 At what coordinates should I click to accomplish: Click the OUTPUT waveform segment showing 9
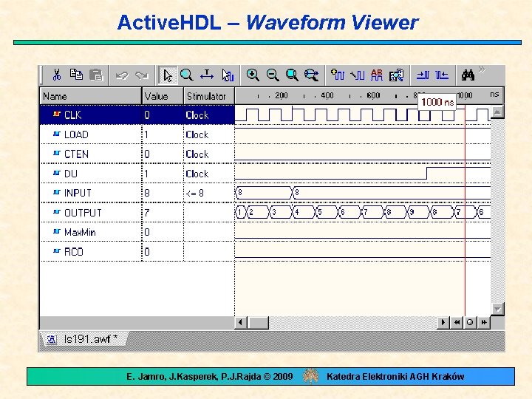click(x=417, y=212)
